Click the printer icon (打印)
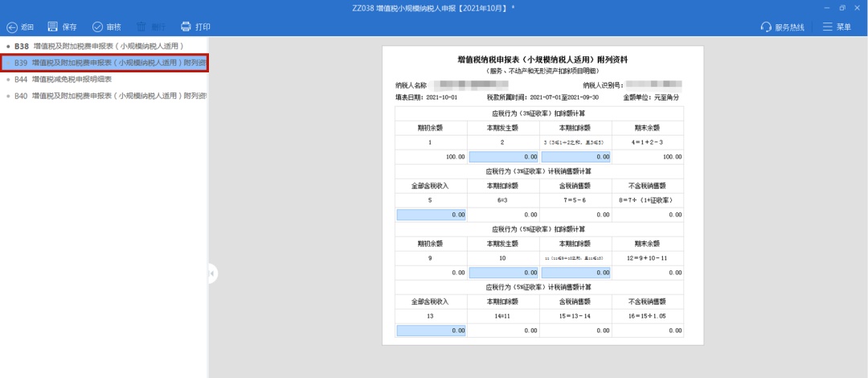This screenshot has width=868, height=378. tap(186, 27)
